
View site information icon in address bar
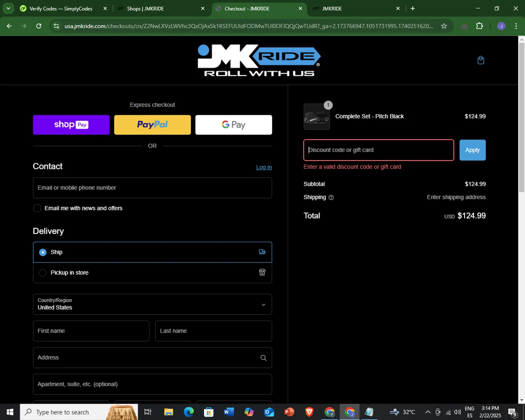(56, 26)
